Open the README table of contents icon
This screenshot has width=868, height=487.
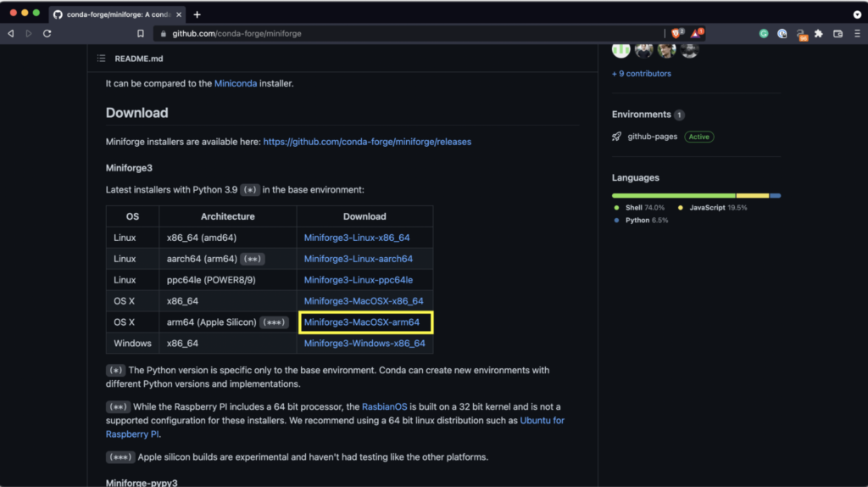(x=102, y=59)
